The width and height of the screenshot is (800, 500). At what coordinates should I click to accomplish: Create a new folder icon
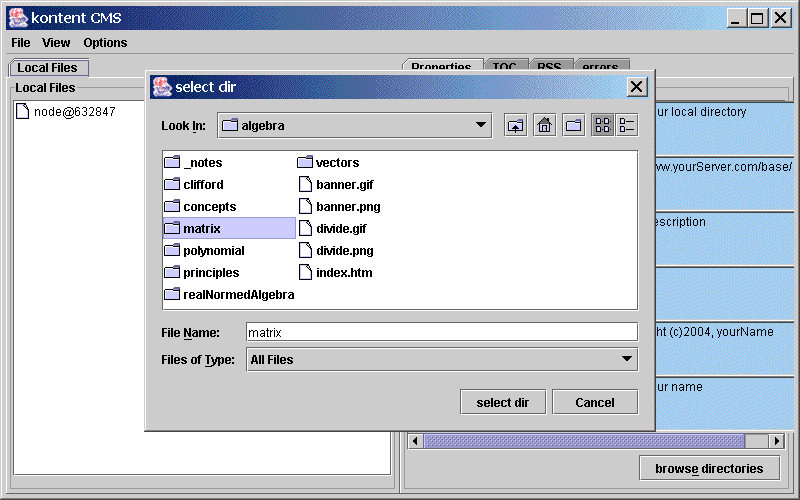point(573,126)
